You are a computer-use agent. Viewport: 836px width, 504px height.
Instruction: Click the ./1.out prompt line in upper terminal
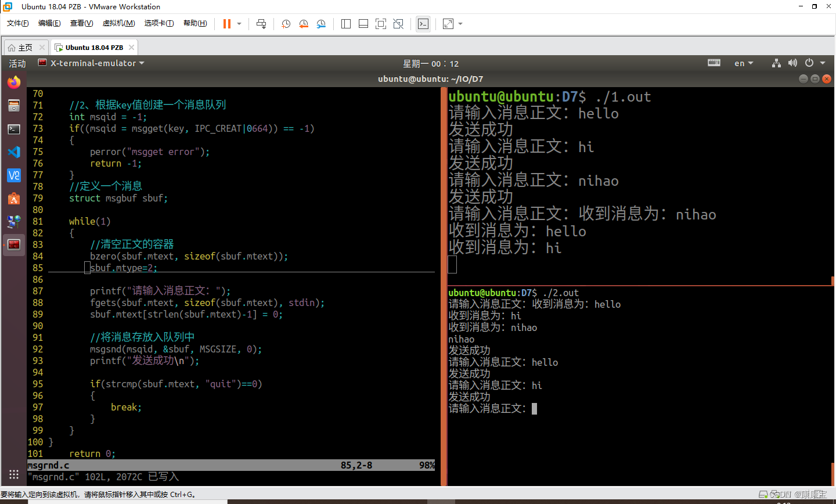(x=549, y=96)
